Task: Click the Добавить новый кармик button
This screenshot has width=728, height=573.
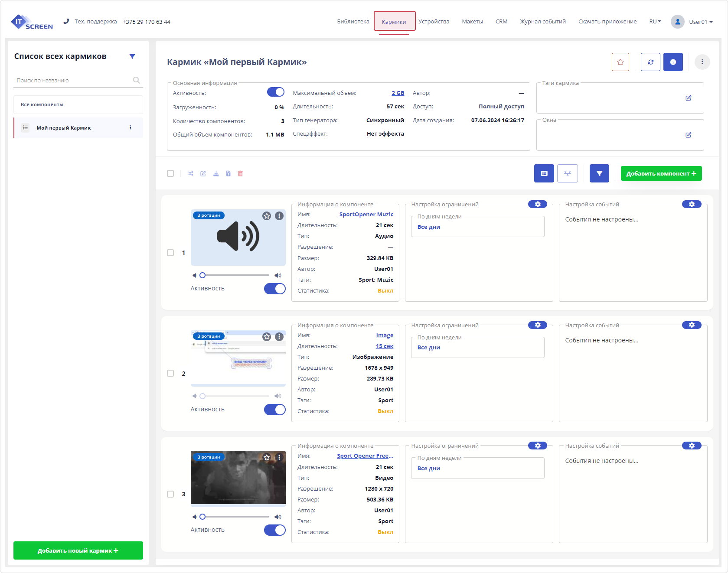Action: point(78,550)
